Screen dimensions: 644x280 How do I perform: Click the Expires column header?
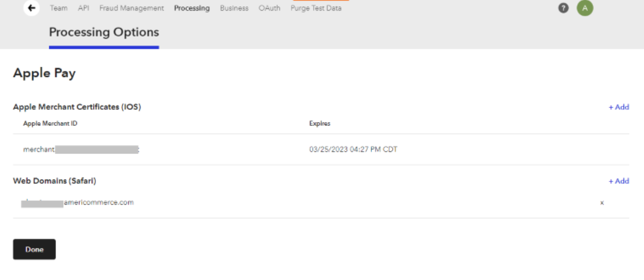pyautogui.click(x=319, y=123)
